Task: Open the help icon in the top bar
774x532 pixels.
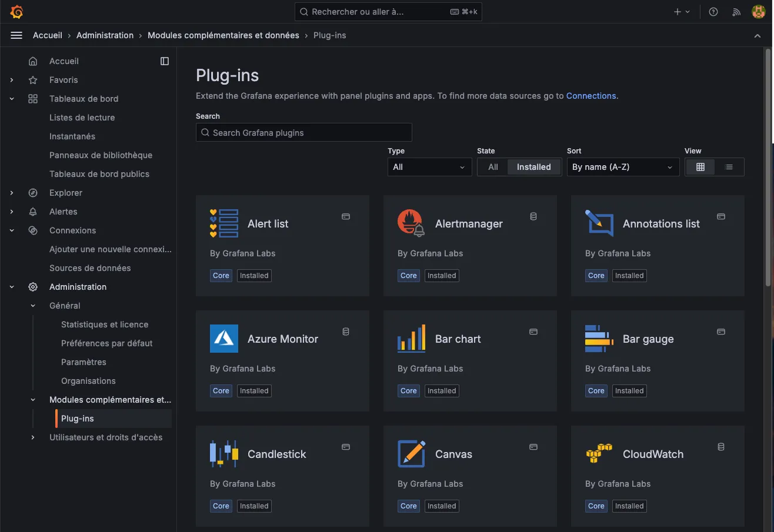Action: [x=713, y=11]
